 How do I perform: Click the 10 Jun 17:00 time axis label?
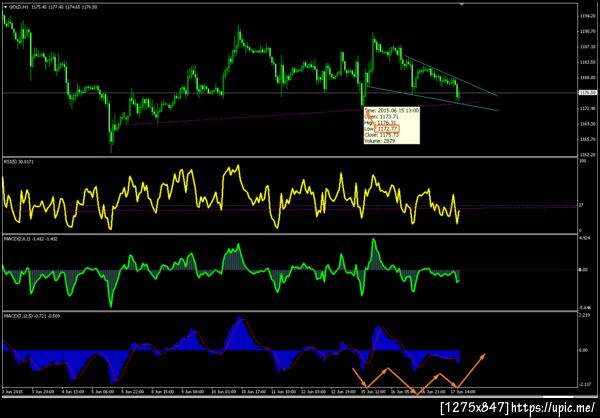point(256,392)
